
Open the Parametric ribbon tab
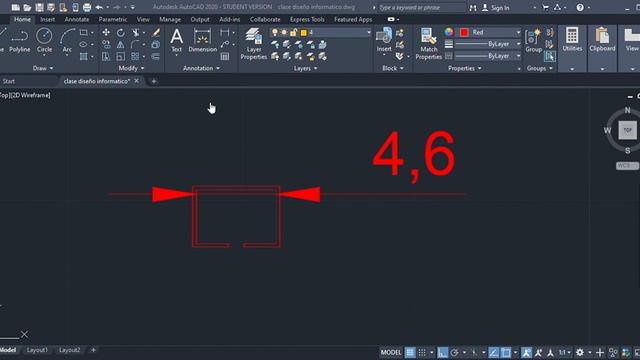[x=113, y=19]
